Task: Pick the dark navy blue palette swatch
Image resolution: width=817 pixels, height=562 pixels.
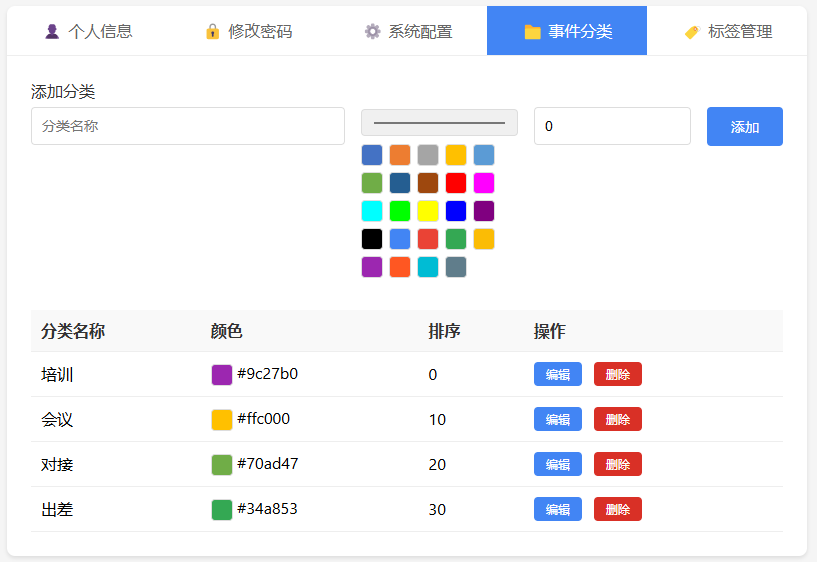Action: click(x=400, y=183)
